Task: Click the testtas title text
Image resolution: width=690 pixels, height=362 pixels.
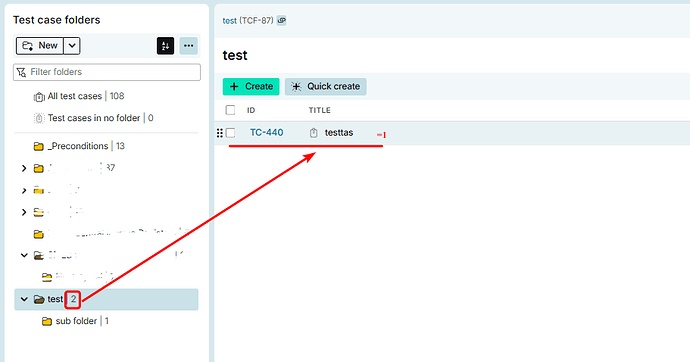Action: click(339, 133)
